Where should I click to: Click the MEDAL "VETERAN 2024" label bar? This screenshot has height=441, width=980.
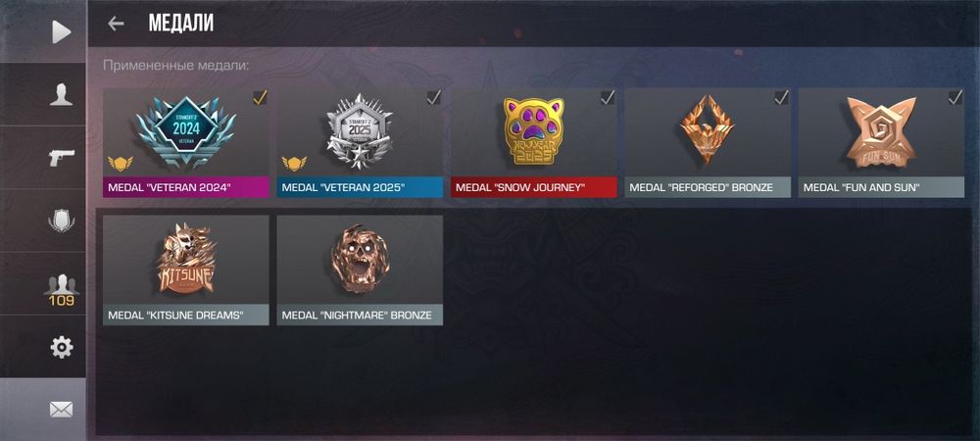(x=185, y=187)
